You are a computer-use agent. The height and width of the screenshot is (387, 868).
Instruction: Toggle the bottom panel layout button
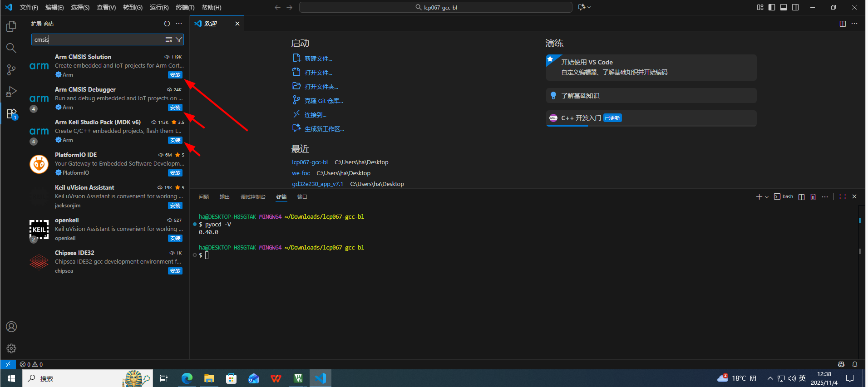click(784, 7)
